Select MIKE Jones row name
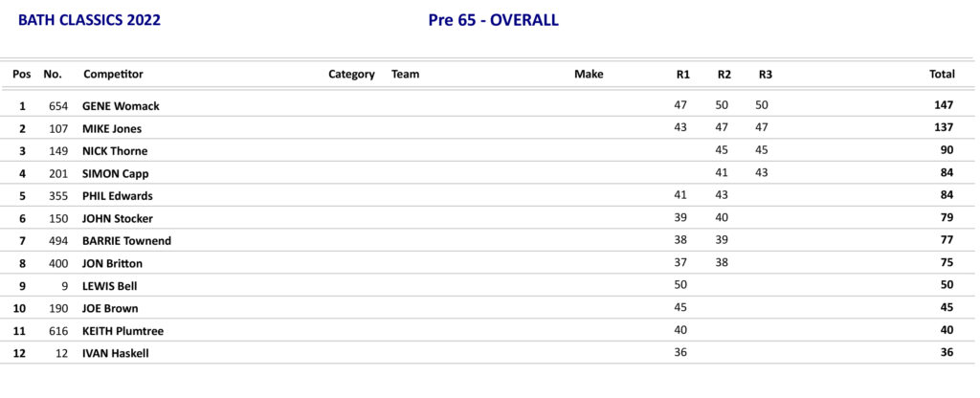The width and height of the screenshot is (980, 398). pyautogui.click(x=112, y=128)
